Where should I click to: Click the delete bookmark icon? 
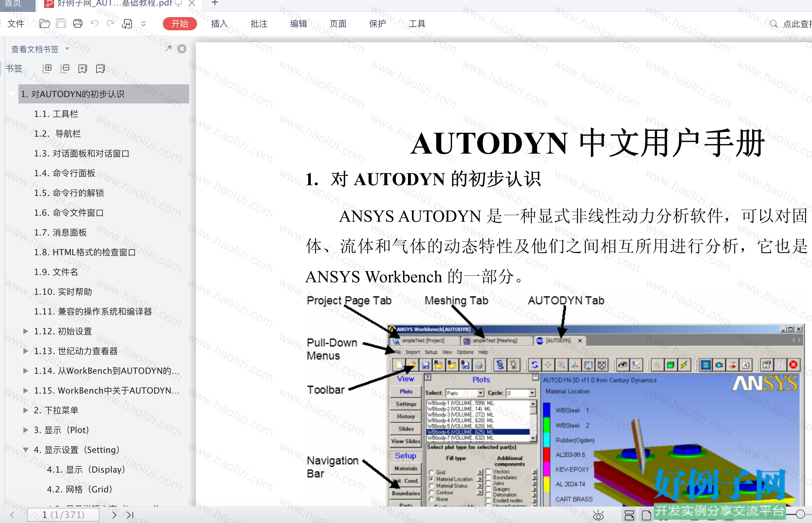tap(101, 69)
